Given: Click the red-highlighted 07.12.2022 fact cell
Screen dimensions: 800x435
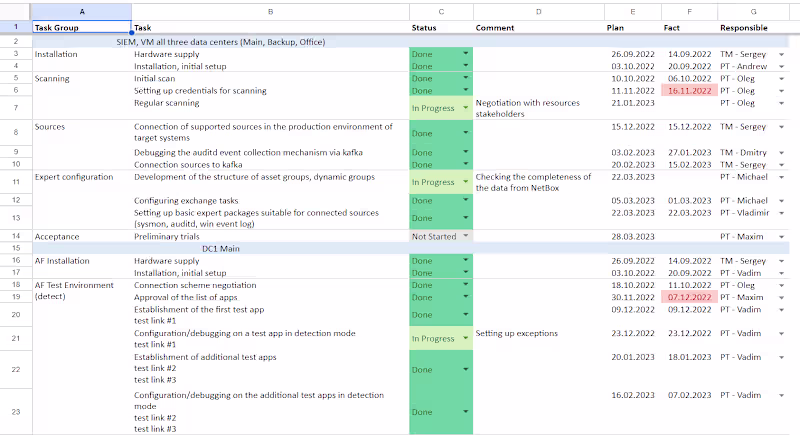Looking at the screenshot, I should click(687, 297).
